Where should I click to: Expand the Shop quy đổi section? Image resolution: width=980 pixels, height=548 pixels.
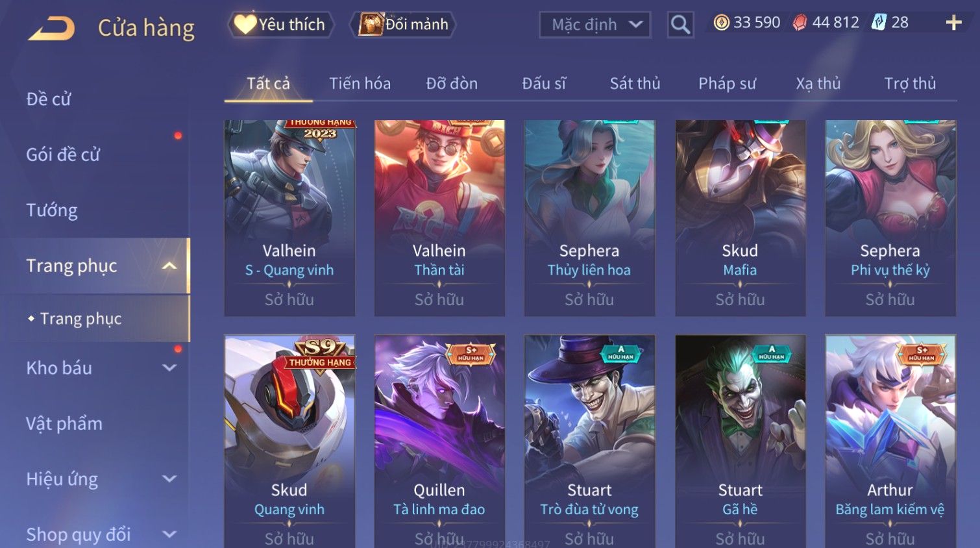pyautogui.click(x=169, y=534)
